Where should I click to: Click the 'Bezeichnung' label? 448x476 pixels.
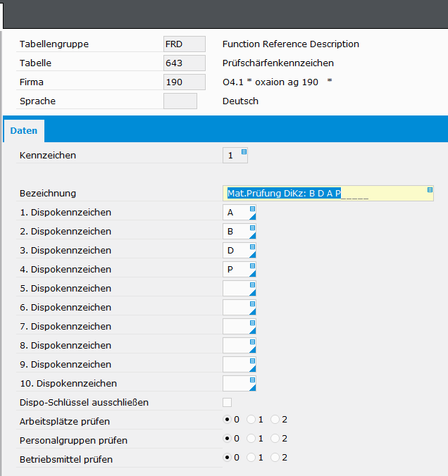48,194
